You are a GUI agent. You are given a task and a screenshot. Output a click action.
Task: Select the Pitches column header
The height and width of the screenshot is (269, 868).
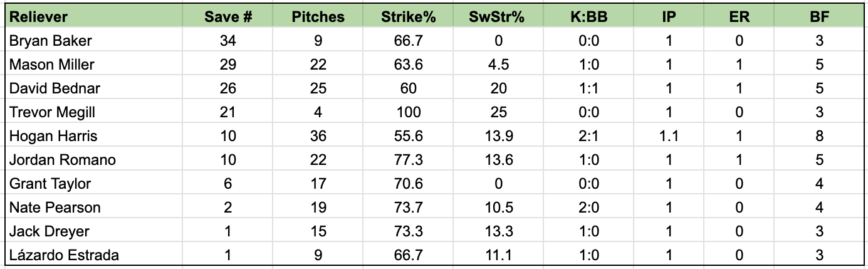coord(318,17)
